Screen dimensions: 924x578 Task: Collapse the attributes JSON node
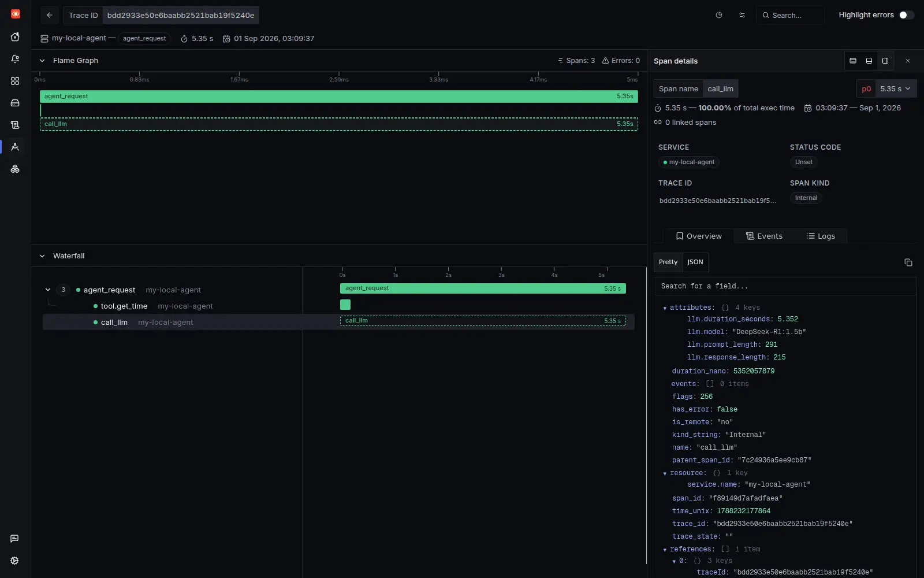(665, 308)
